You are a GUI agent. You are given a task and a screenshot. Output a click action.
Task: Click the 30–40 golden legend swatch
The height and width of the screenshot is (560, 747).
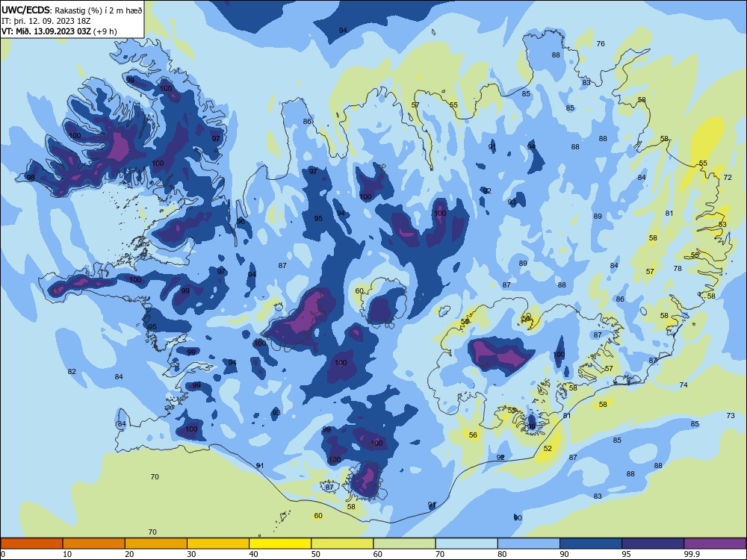(218, 544)
